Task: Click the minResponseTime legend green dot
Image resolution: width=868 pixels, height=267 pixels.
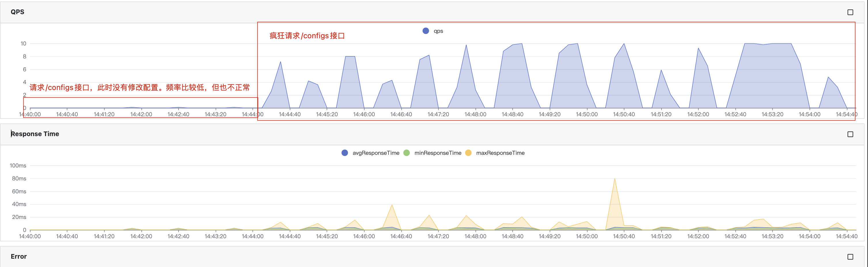Action: click(x=406, y=152)
